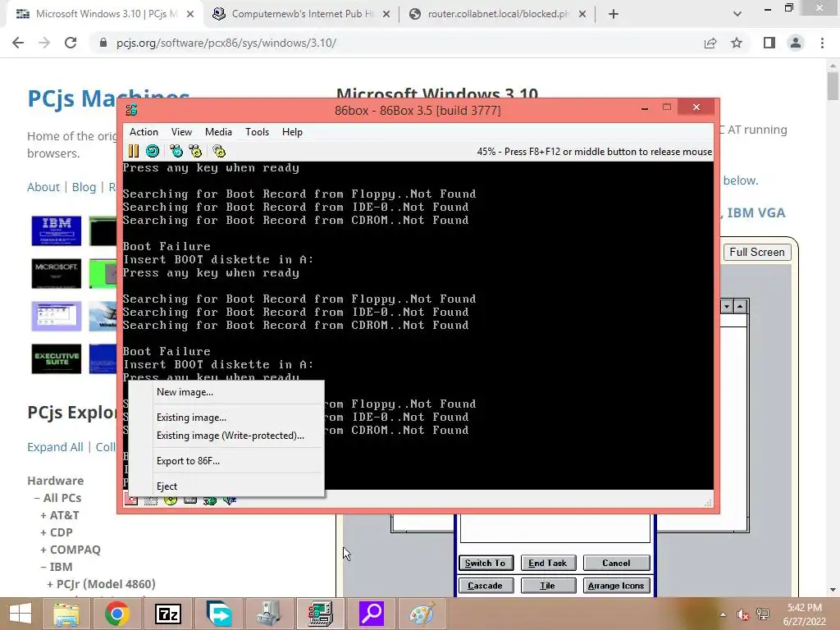Click the fourth 86Box toolbar icon (Ctrl+Alt+Esc)
Image resolution: width=840 pixels, height=630 pixels.
point(195,151)
